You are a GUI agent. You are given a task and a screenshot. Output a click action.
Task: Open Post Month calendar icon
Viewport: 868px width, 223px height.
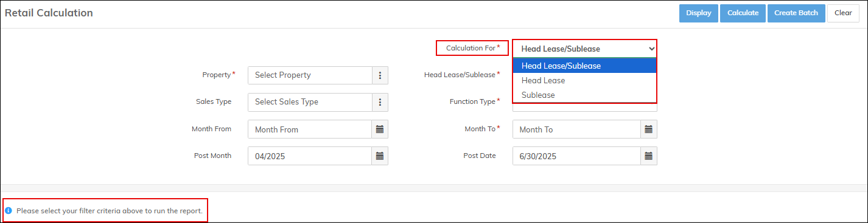[380, 156]
